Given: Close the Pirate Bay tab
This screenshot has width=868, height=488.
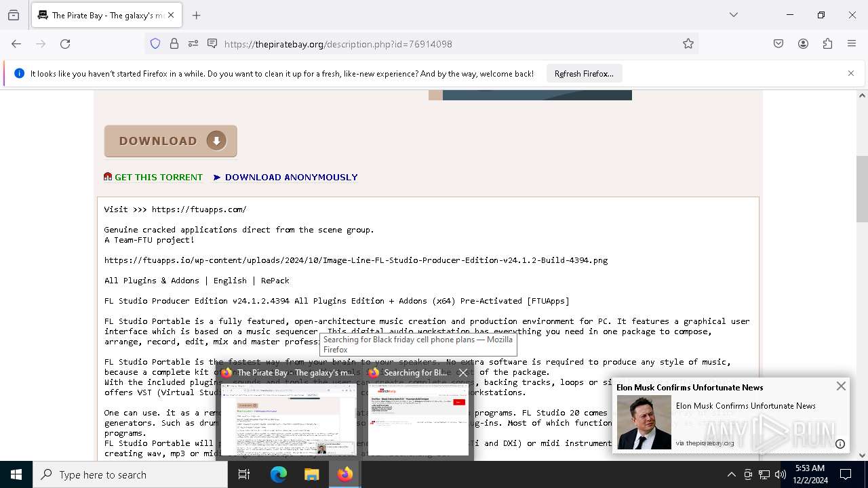Looking at the screenshot, I should [171, 15].
